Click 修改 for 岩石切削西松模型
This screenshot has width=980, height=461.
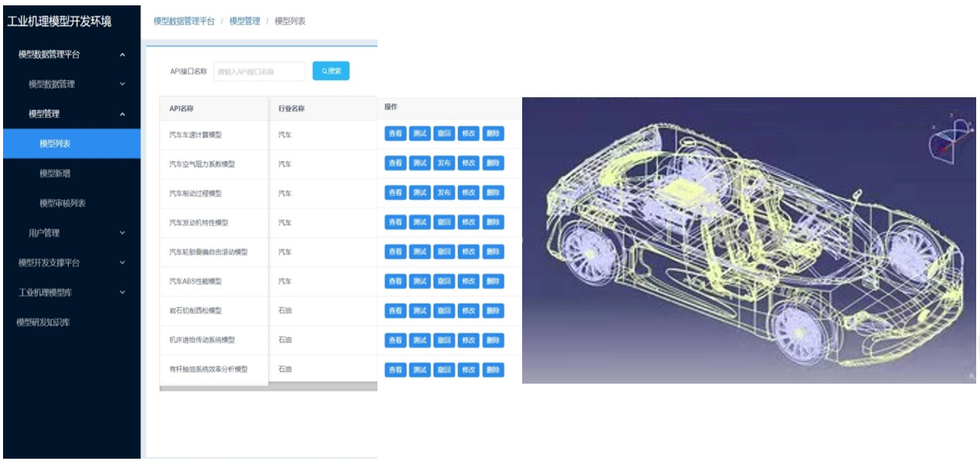pyautogui.click(x=469, y=311)
